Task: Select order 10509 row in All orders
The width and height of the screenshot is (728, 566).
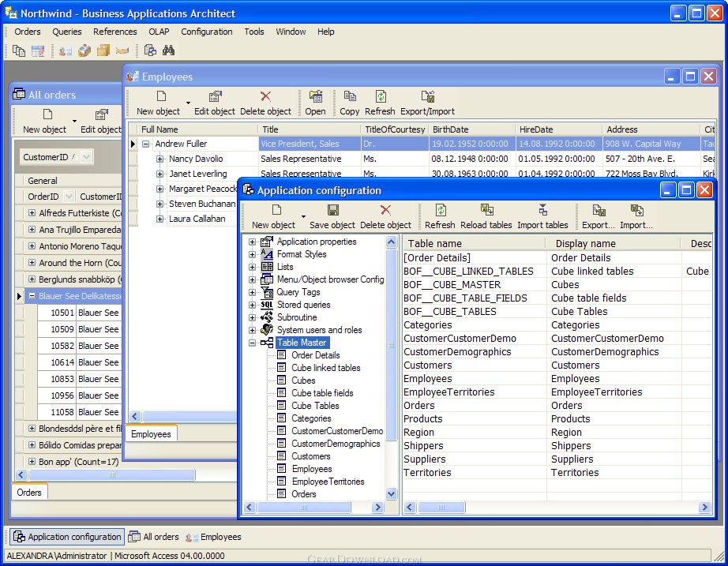Action: point(79,329)
